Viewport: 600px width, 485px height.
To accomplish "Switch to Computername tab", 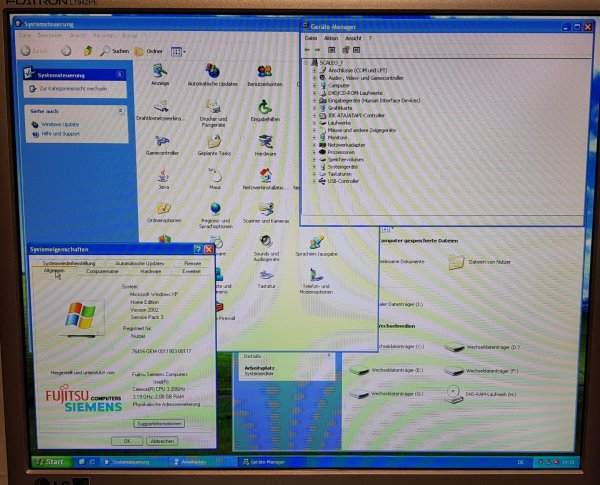I will 102,271.
